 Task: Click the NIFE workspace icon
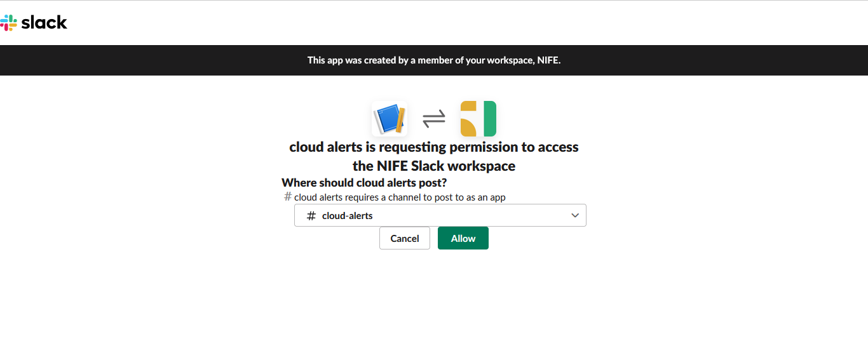478,119
